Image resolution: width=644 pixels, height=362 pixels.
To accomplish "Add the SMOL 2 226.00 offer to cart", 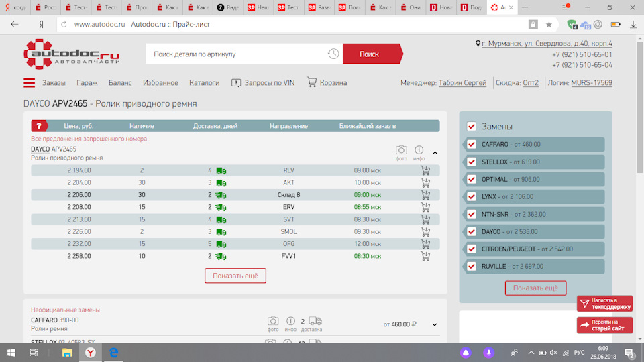I will point(425,231).
